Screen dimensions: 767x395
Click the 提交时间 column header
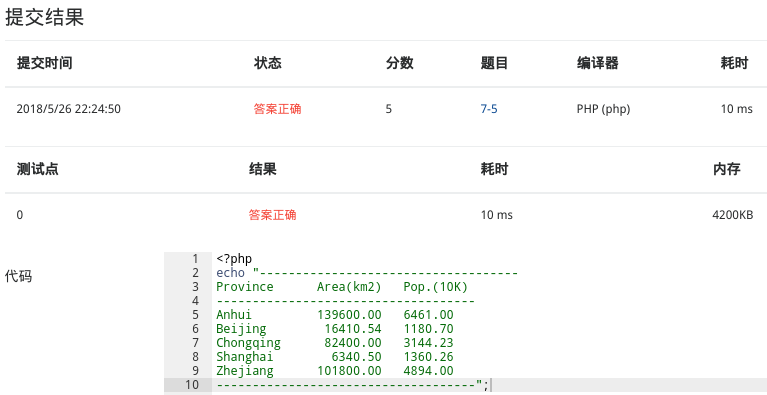pyautogui.click(x=45, y=63)
